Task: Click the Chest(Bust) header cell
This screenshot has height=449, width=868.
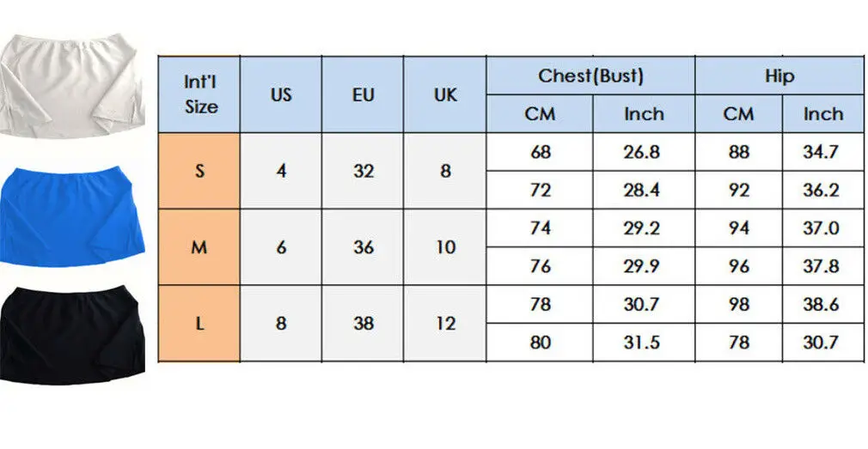Action: coord(590,76)
